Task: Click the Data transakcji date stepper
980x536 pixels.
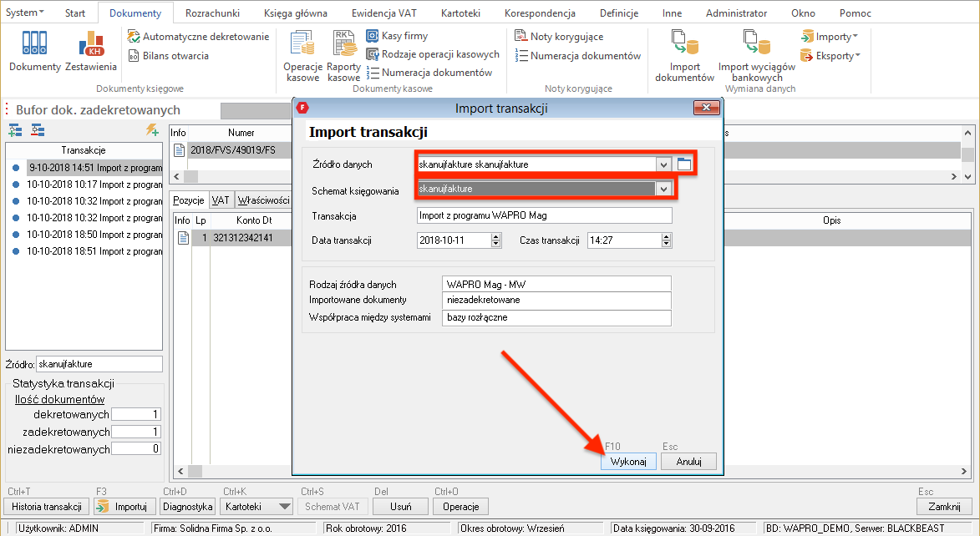Action: point(495,240)
